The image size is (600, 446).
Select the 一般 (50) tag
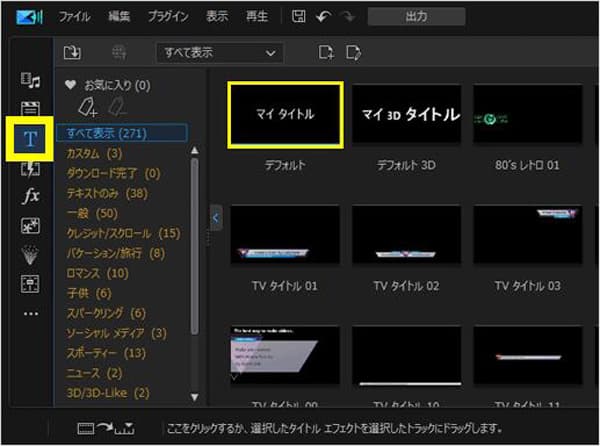click(92, 213)
